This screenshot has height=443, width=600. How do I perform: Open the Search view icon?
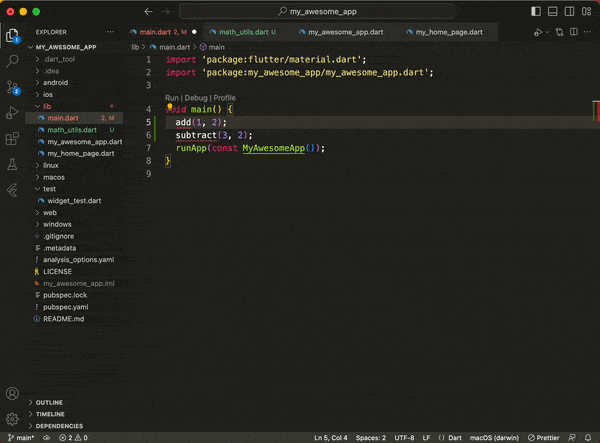(12, 61)
